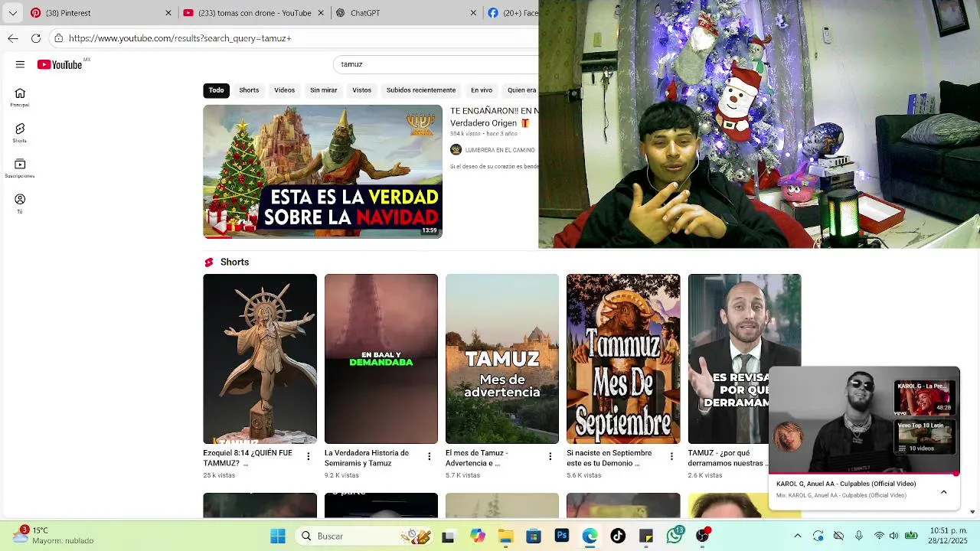980x551 pixels.
Task: Open La Verdadera Historia de Semiramis short thumbnail
Action: (381, 359)
